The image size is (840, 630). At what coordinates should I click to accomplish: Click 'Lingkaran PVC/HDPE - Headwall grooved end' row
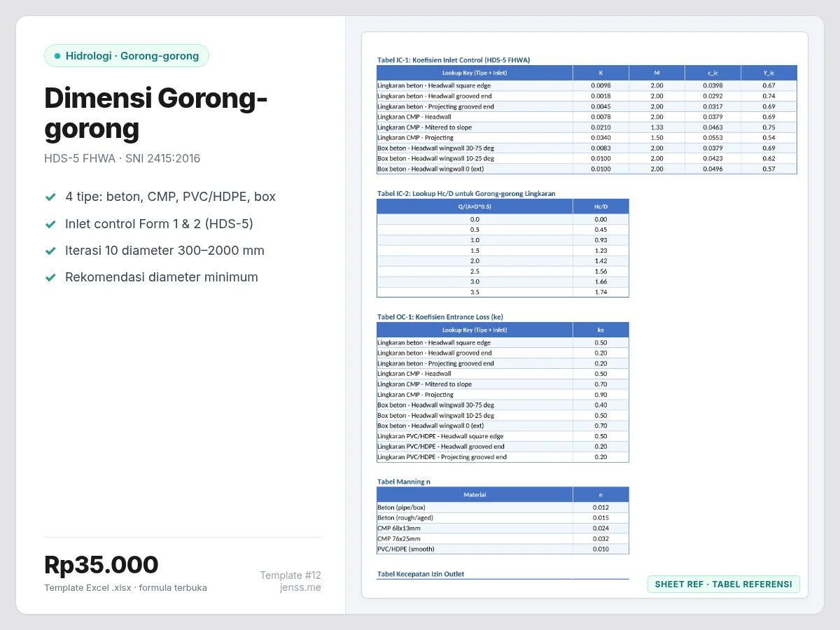[x=503, y=447]
